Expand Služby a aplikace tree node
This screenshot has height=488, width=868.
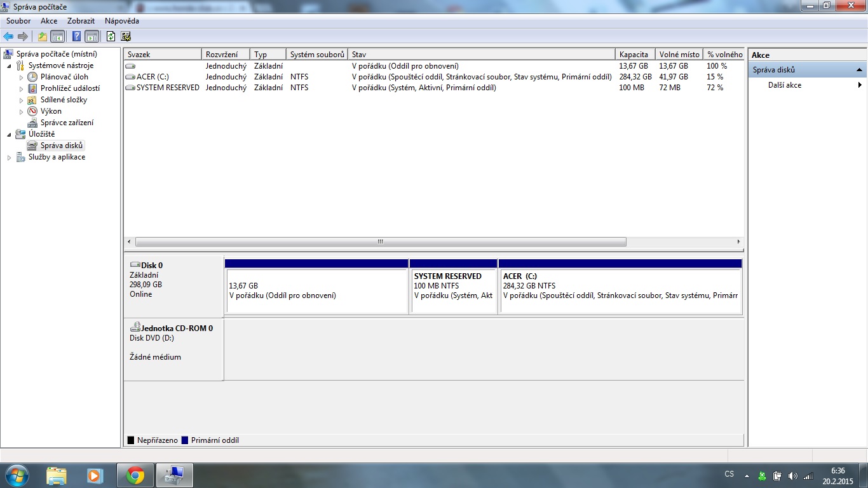[x=10, y=158]
